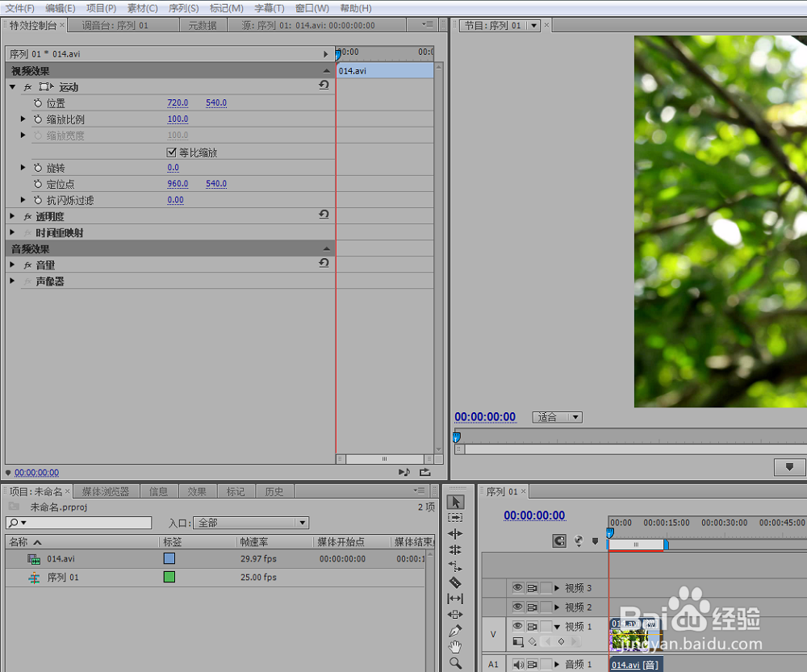807x672 pixels.
Task: Select the Slide tool
Action: coord(455,615)
